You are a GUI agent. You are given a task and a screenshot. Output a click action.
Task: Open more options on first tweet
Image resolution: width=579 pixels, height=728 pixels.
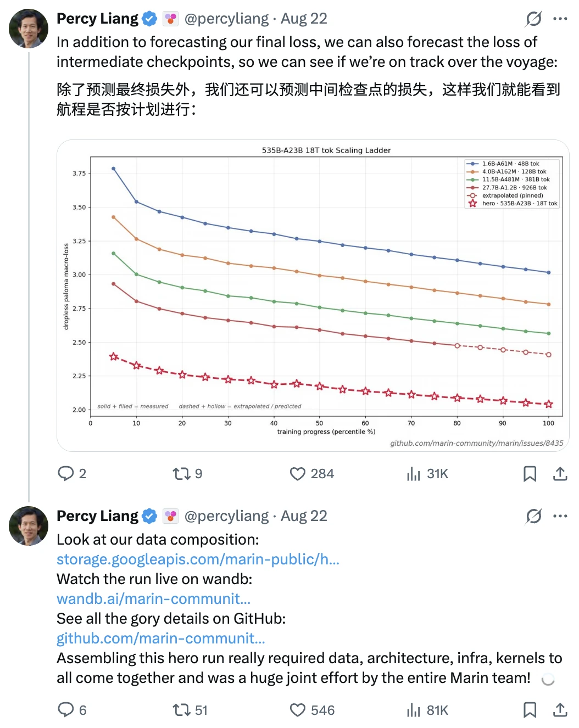(x=560, y=19)
